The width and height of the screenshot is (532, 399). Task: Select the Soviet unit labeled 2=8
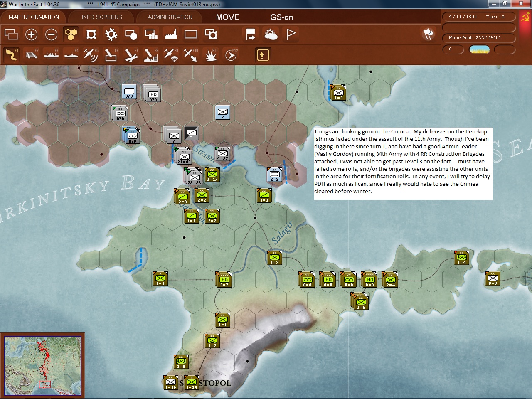[182, 197]
